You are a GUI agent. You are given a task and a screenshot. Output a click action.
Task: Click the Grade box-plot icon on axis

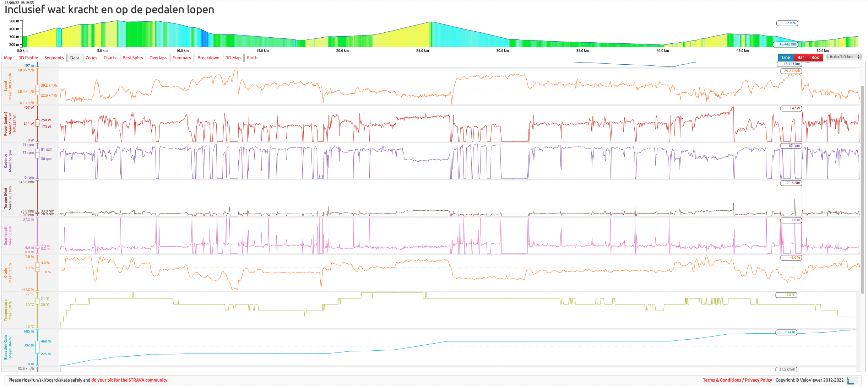(37, 267)
